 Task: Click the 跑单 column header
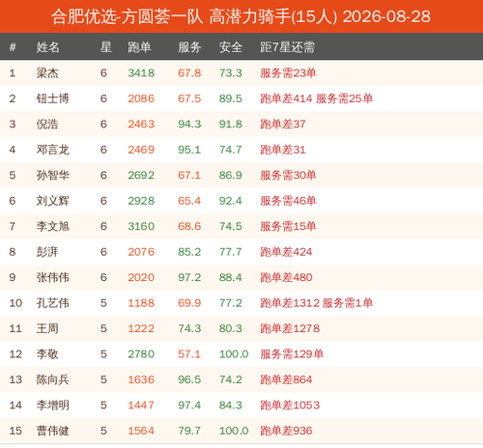tap(139, 47)
